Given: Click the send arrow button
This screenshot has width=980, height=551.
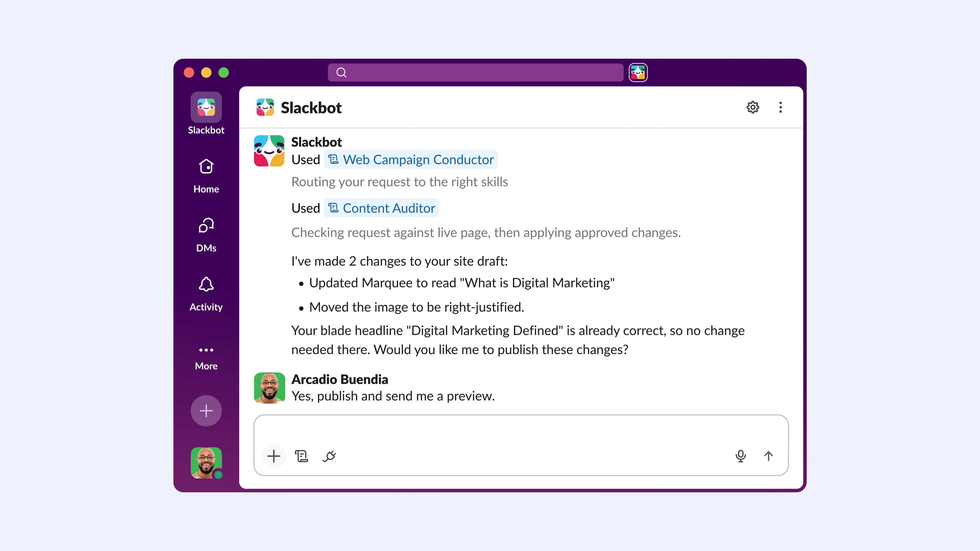Looking at the screenshot, I should [x=768, y=456].
